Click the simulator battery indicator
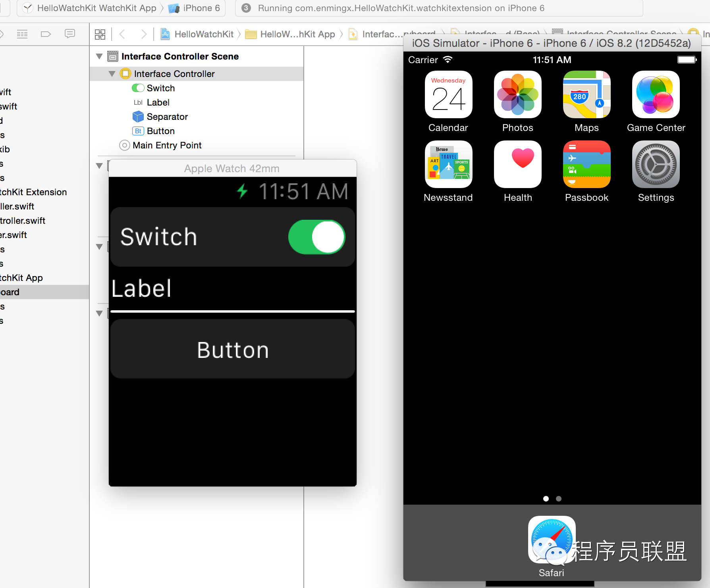Screen dimensions: 710x588 pos(687,60)
